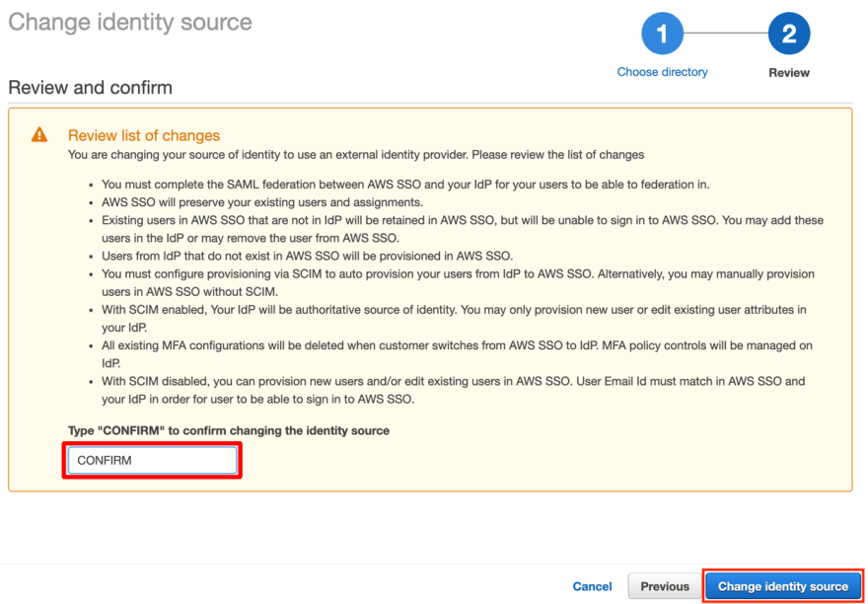Click the sentence "You are changing your source of identity"

coord(356,155)
